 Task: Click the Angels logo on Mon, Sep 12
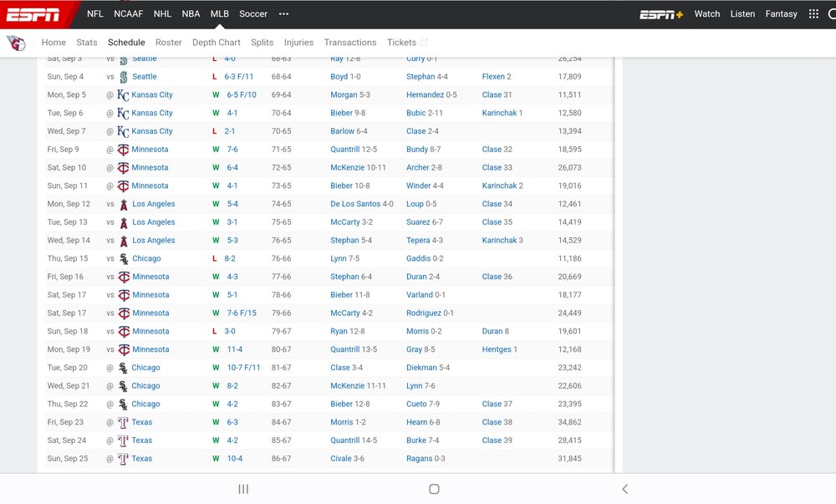pos(124,204)
